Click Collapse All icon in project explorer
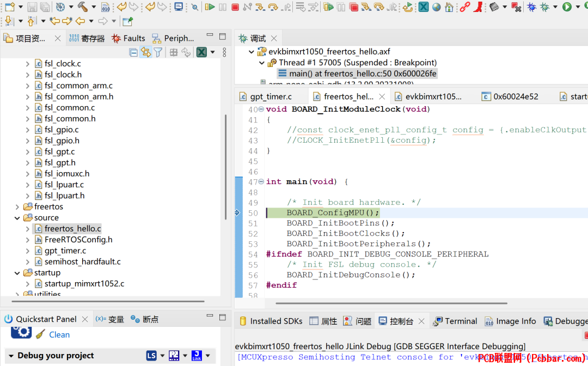The height and width of the screenshot is (366, 588). (133, 52)
